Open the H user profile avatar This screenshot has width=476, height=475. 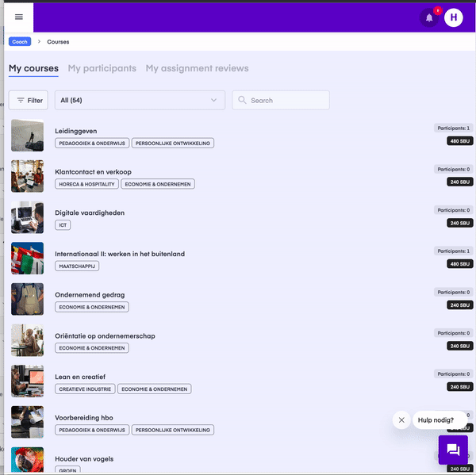(453, 17)
